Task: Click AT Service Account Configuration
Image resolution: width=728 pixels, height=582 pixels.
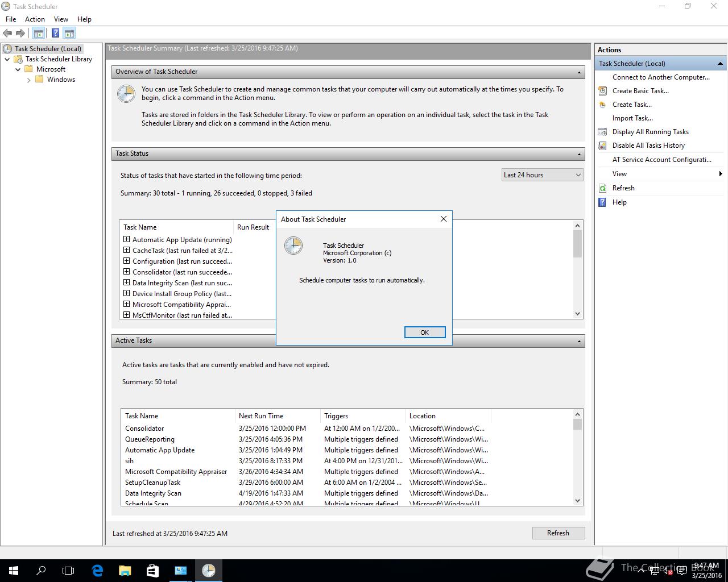Action: coord(661,160)
